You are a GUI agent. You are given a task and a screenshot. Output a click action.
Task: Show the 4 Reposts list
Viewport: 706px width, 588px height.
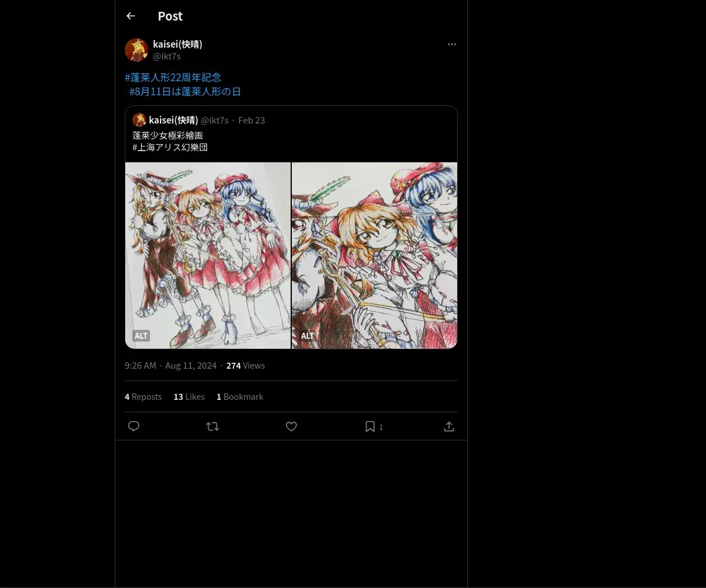143,397
